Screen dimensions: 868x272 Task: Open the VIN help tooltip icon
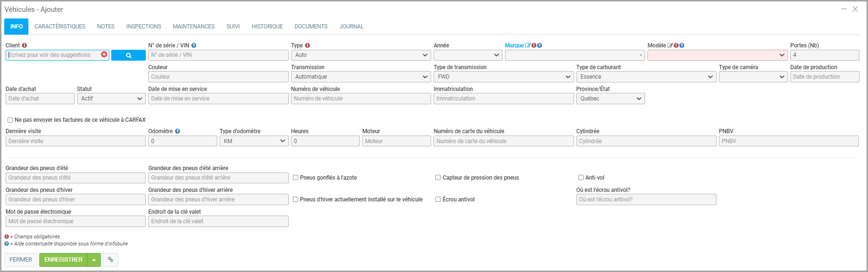(x=194, y=45)
